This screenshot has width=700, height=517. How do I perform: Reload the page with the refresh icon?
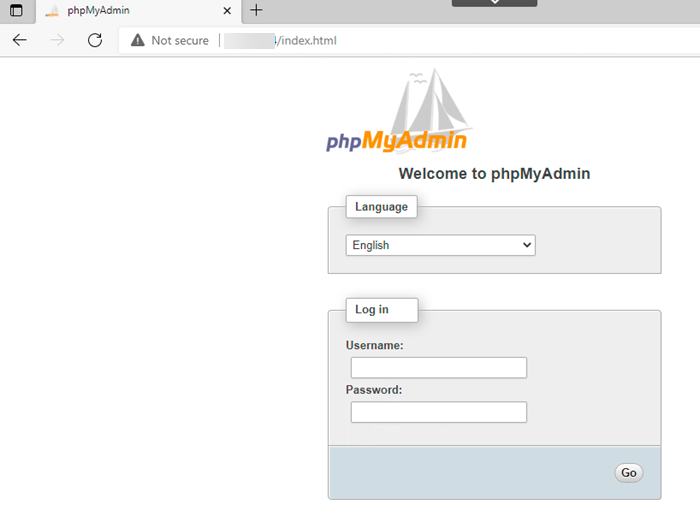(95, 40)
